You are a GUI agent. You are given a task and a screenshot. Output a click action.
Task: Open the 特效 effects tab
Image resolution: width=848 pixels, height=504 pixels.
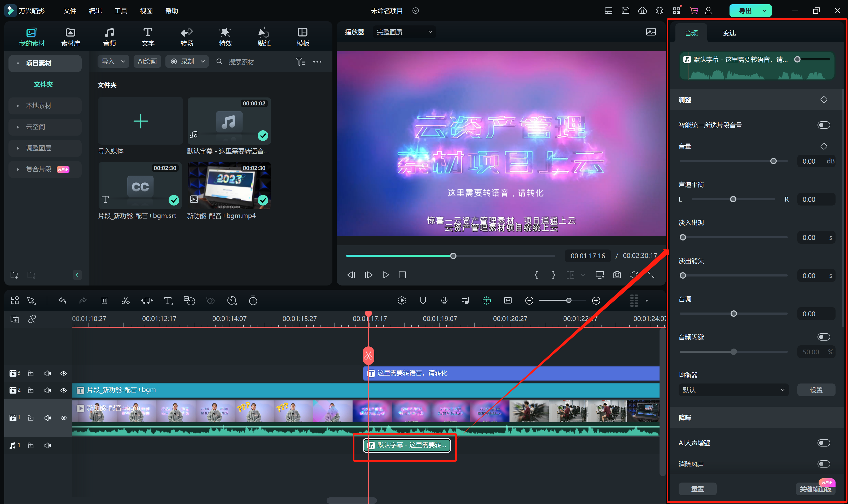[225, 37]
